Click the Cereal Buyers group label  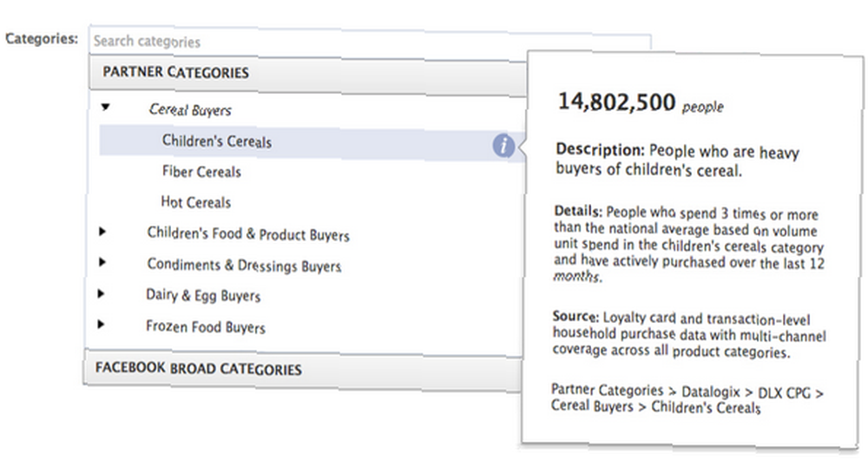pyautogui.click(x=190, y=110)
